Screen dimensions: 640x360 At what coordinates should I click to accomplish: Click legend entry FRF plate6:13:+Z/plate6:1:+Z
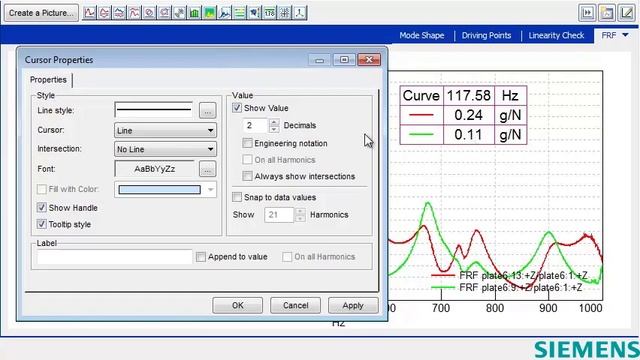click(x=510, y=276)
